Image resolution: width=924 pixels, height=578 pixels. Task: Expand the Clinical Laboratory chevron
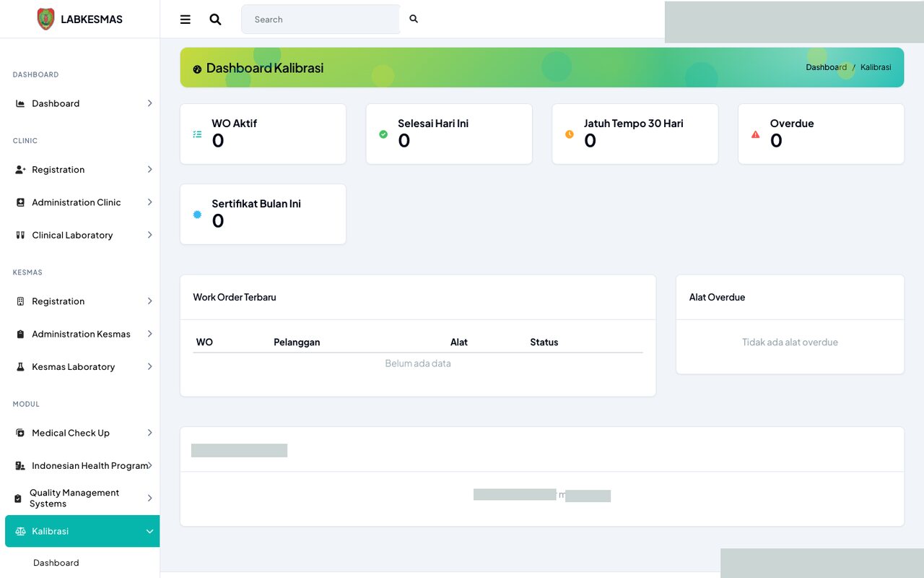pyautogui.click(x=149, y=235)
